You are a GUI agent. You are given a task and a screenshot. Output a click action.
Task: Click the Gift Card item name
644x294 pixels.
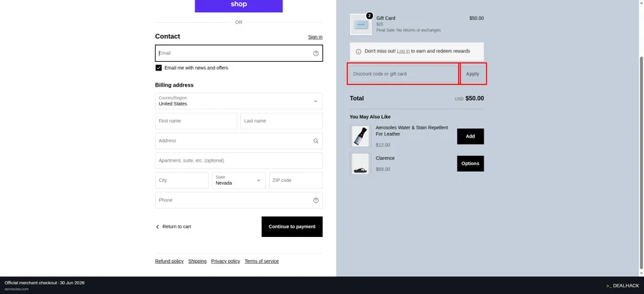pyautogui.click(x=386, y=18)
